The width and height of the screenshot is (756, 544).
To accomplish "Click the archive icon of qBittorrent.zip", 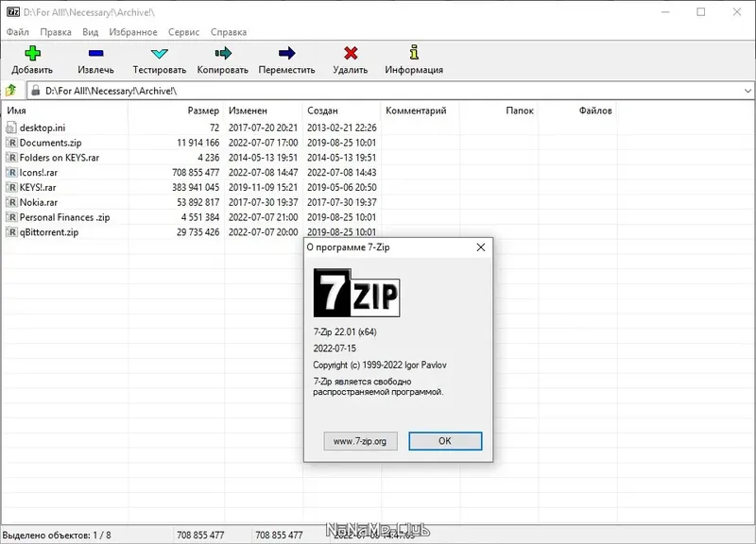I will 11,232.
